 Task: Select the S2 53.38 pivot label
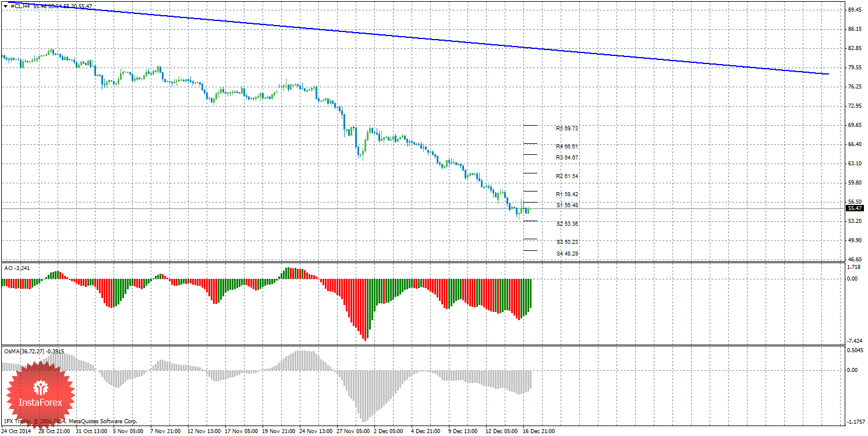(x=566, y=224)
